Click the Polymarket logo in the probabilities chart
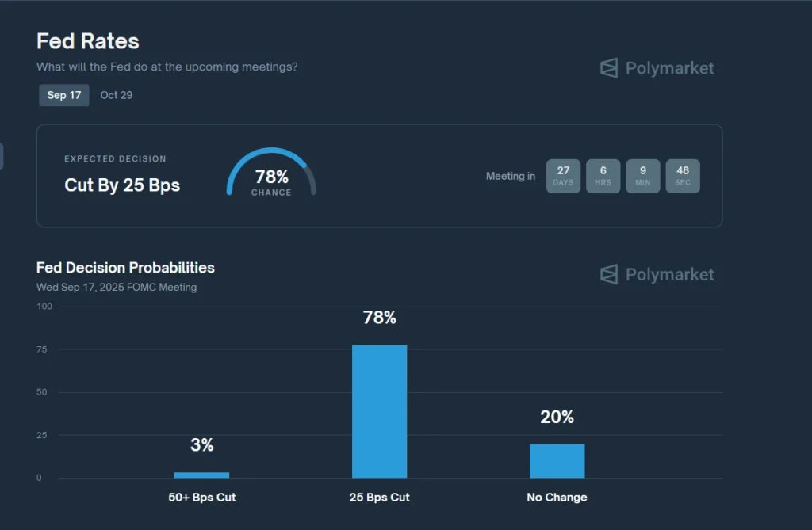The image size is (812, 530). click(657, 275)
